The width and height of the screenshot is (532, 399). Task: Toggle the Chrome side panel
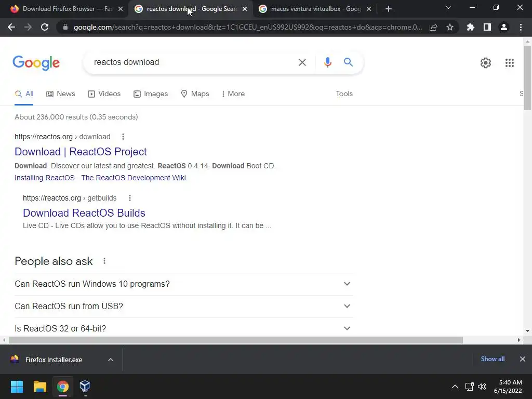pyautogui.click(x=487, y=27)
